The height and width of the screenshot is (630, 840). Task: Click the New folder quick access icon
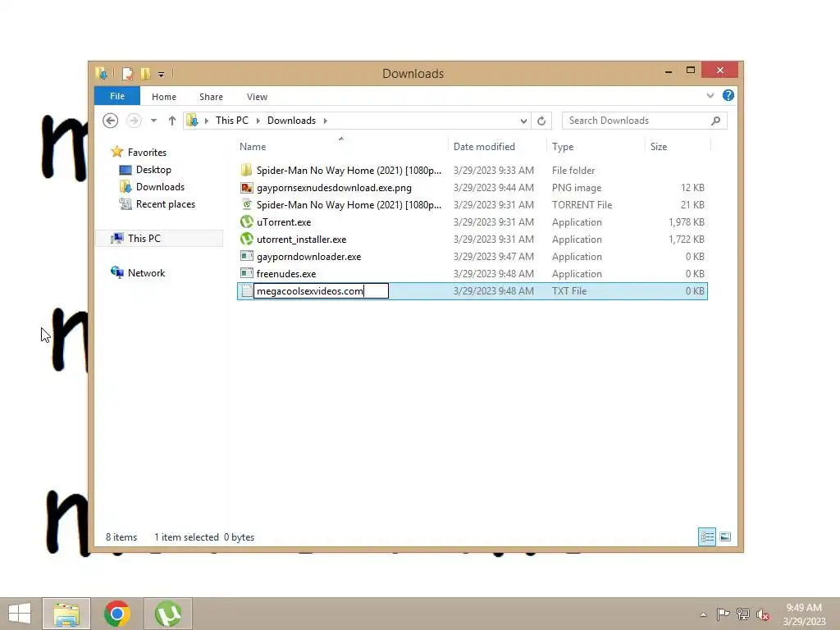tap(145, 73)
